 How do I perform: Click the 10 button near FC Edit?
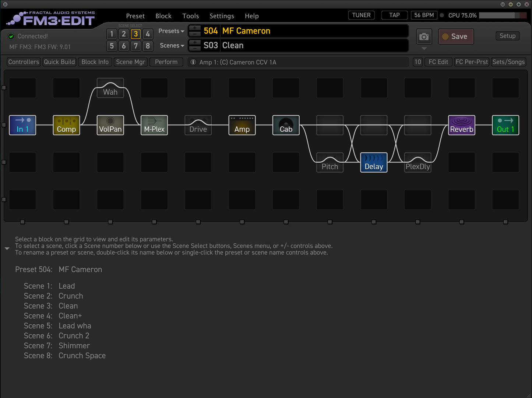tap(418, 62)
